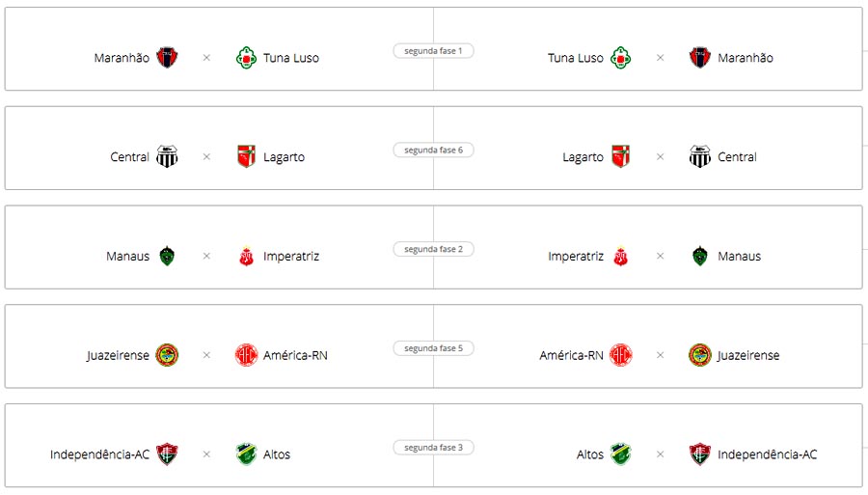Screen dimensions: 868x495
Task: Select the 'segunda fase 1' badge
Action: click(433, 51)
